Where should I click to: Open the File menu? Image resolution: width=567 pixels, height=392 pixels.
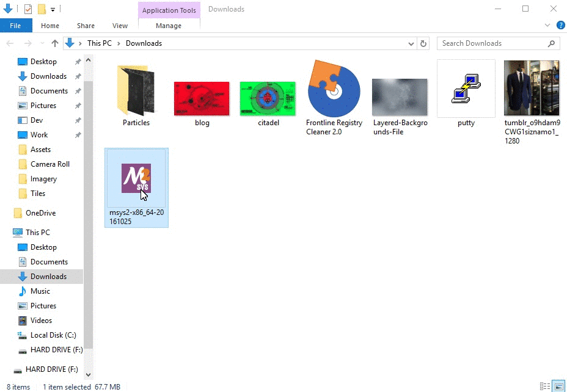pyautogui.click(x=15, y=26)
